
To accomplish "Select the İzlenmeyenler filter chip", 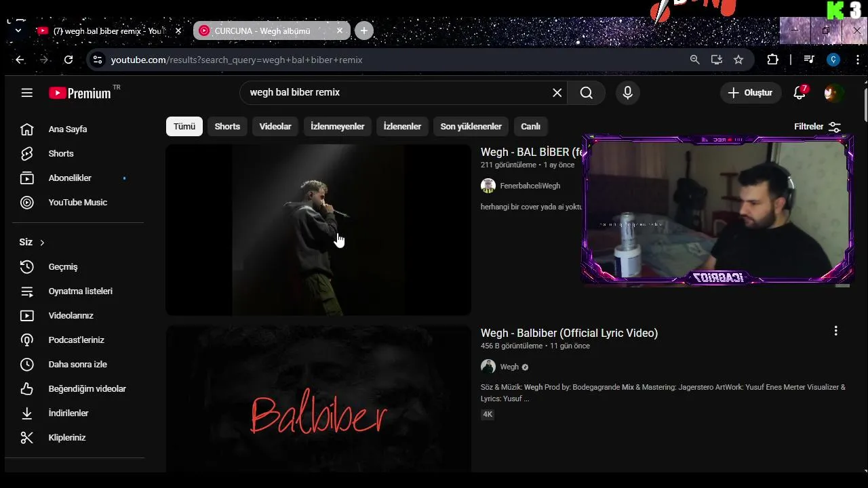I will pyautogui.click(x=338, y=127).
